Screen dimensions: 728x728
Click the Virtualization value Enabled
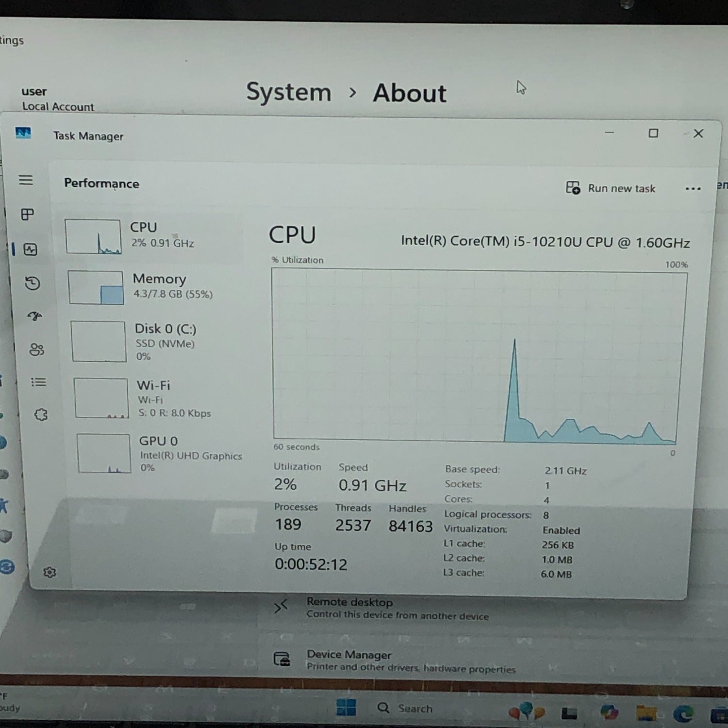click(561, 530)
